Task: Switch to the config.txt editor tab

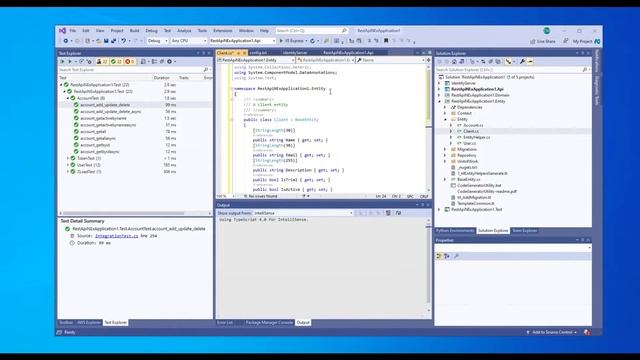Action: point(258,53)
